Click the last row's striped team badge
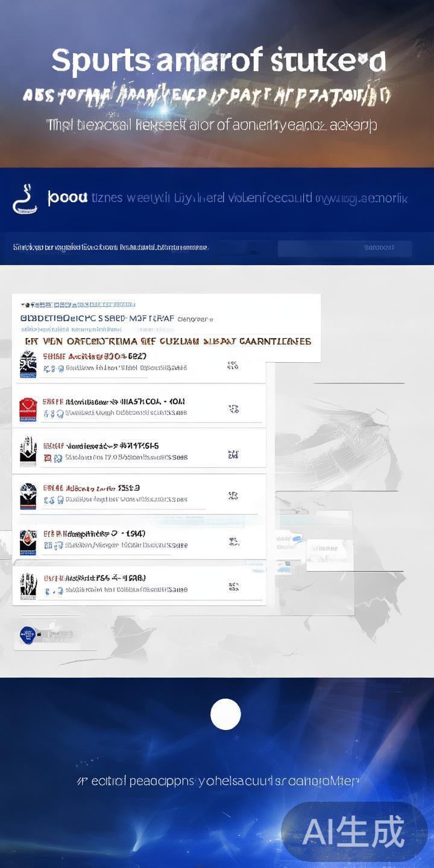The height and width of the screenshot is (868, 434). pos(28,586)
